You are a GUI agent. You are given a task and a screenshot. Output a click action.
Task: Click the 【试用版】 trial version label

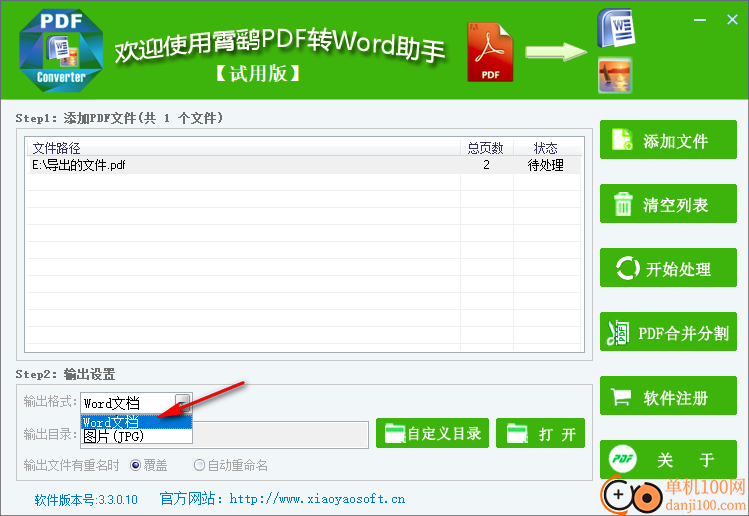(x=258, y=74)
